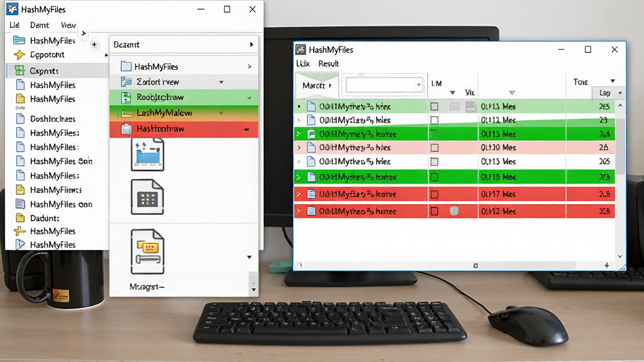Expand the top light green row arrow

pyautogui.click(x=299, y=107)
